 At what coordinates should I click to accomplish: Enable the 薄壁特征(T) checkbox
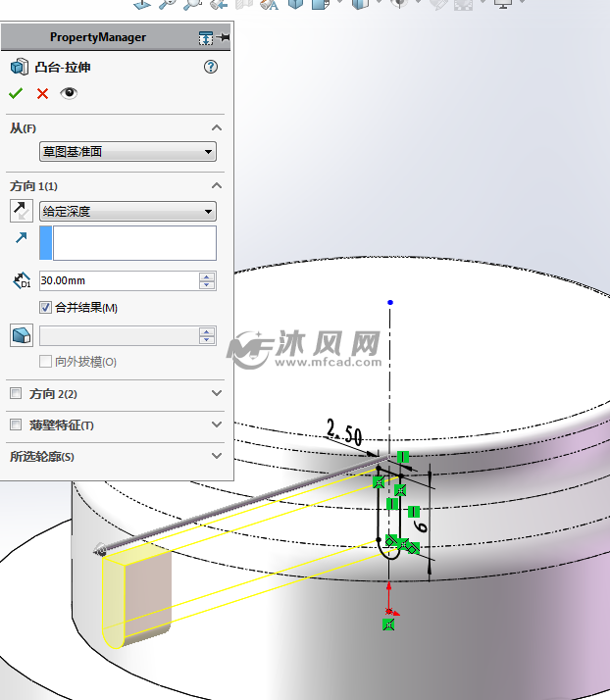[16, 425]
